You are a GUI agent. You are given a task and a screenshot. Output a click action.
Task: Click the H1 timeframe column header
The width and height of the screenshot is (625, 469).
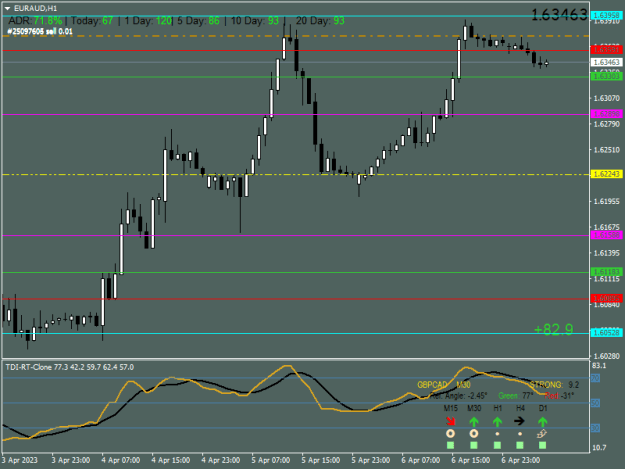[x=497, y=408]
